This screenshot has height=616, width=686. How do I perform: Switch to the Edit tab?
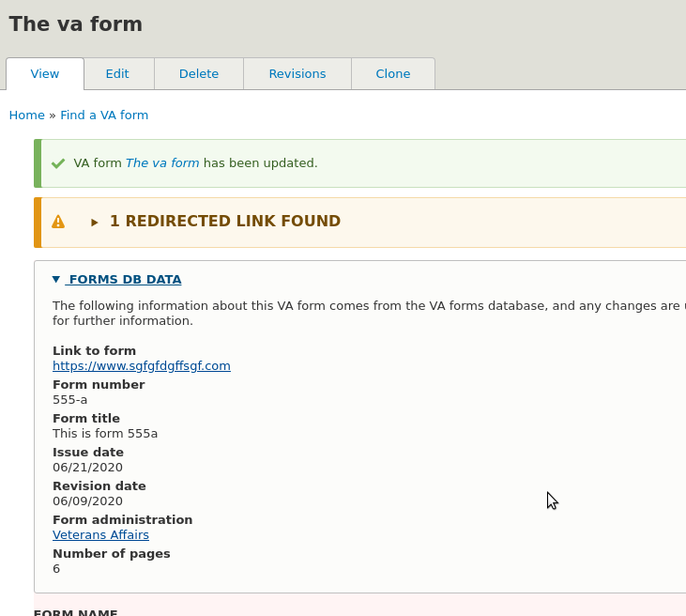coord(117,73)
